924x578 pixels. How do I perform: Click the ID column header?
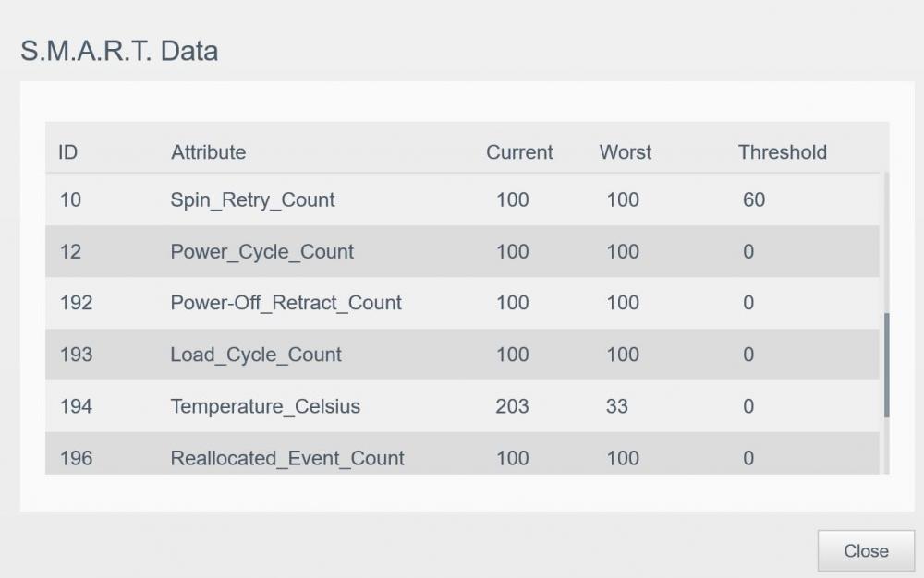click(x=67, y=152)
